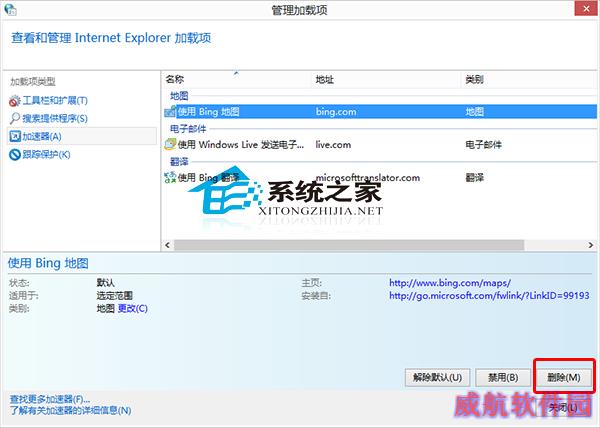Click the window icon in the title bar
Image resolution: width=600 pixels, height=428 pixels.
coord(10,10)
